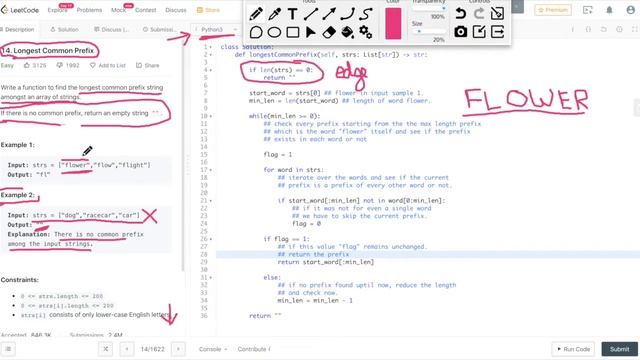Collapse code fold at line 10
Viewport: 640px width, 360px height.
[x=211, y=116]
